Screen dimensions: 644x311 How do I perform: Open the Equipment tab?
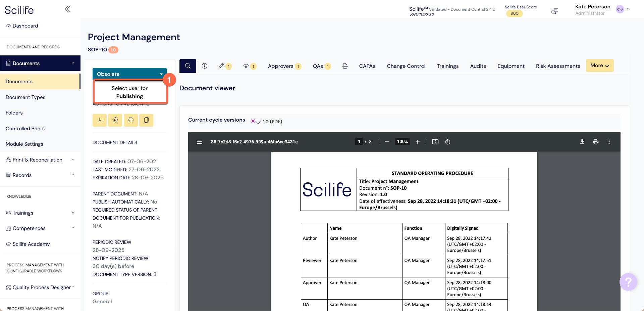click(x=511, y=66)
